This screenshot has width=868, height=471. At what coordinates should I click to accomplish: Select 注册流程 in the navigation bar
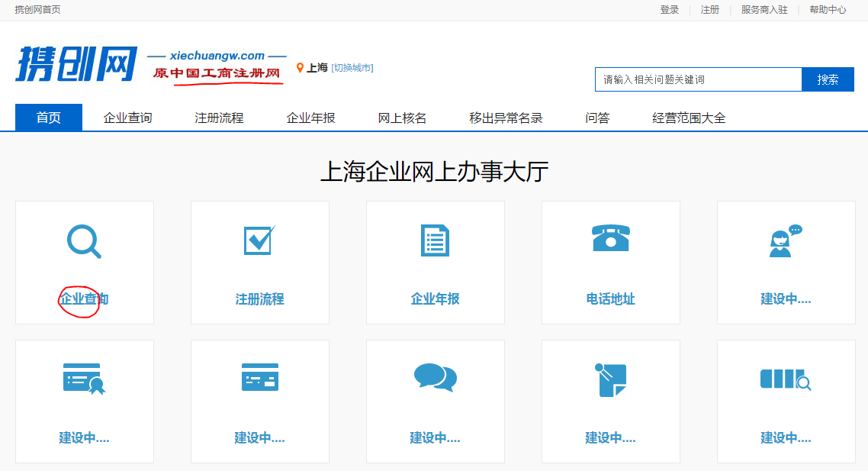coord(219,118)
